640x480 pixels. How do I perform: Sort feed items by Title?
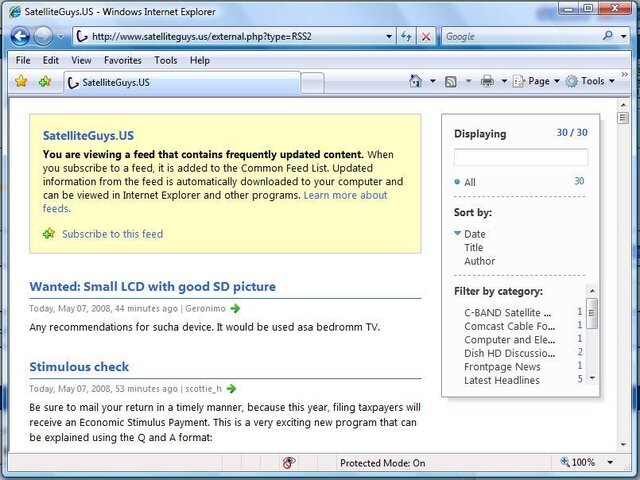pos(473,248)
